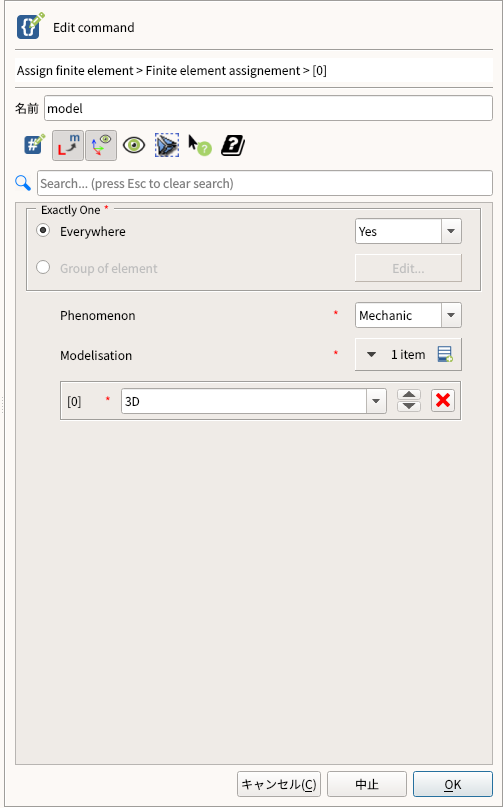Viewport: 503px width, 808px height.
Task: Open the black question book documentation icon
Action: (233, 145)
